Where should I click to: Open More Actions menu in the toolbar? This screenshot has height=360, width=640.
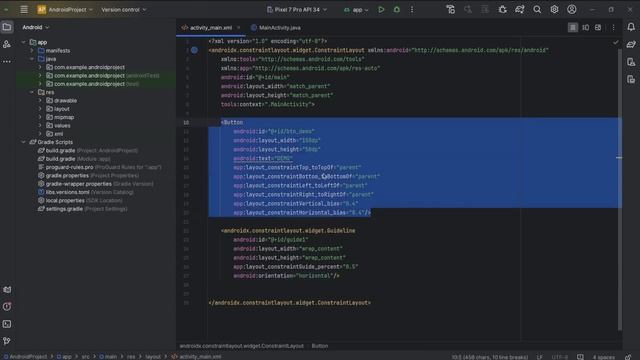pos(412,9)
